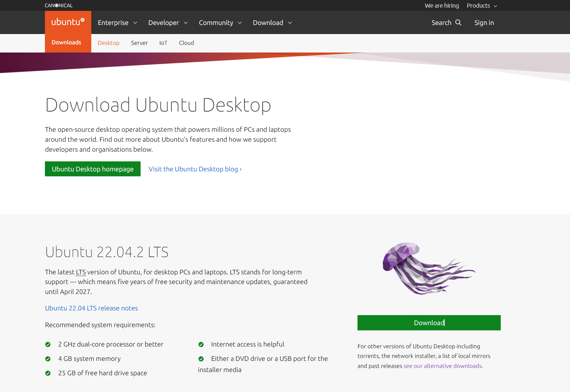
Task: Click '2 GHz dual-core processor or better' text
Action: 111,344
